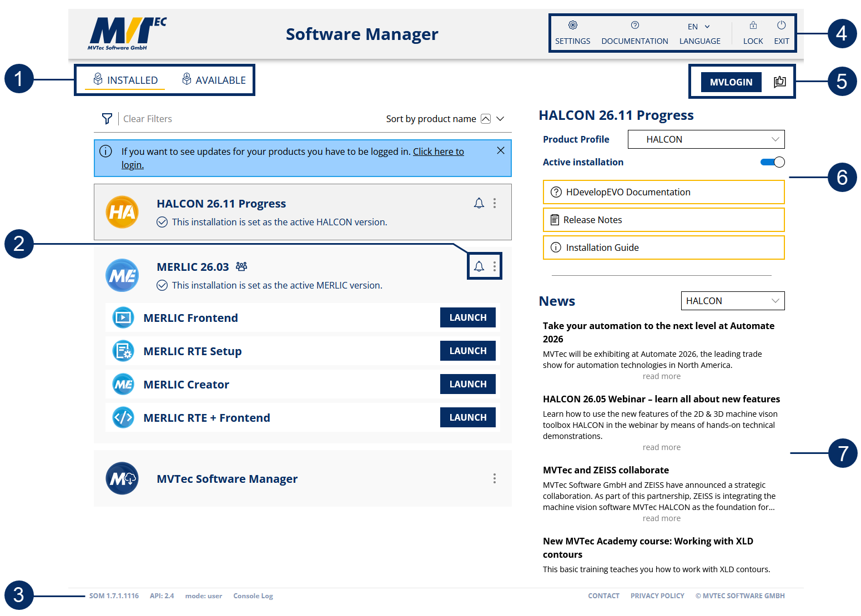The height and width of the screenshot is (616, 861).
Task: Dismiss the login info banner
Action: point(500,150)
